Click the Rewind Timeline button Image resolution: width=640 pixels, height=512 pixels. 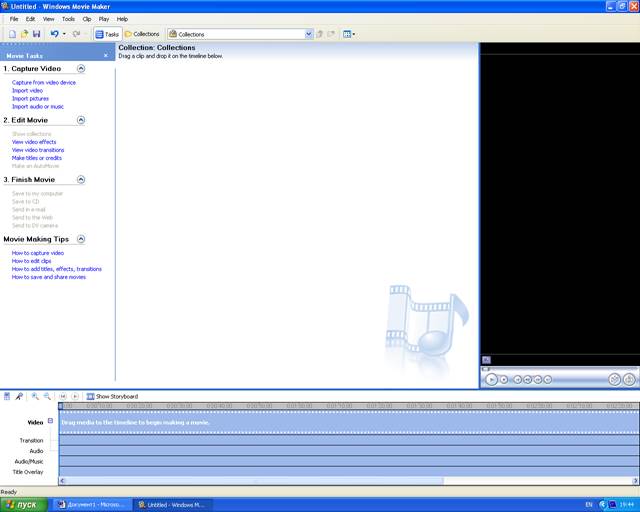pyautogui.click(x=62, y=396)
